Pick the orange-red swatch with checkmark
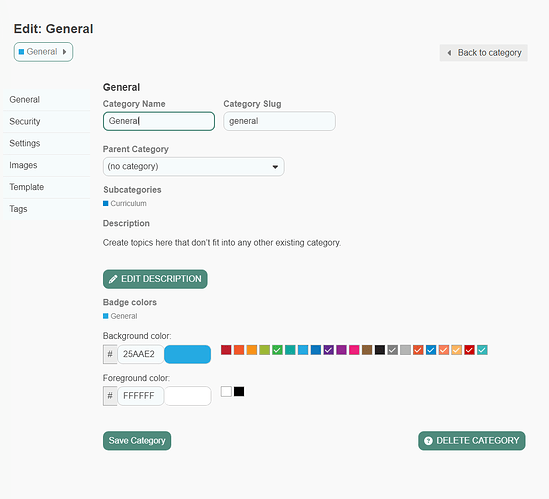The height and width of the screenshot is (499, 549). (x=418, y=350)
